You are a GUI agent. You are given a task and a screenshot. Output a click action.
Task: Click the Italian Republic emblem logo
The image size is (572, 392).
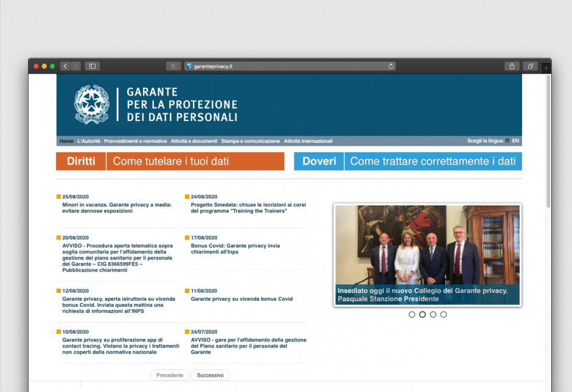pos(91,105)
